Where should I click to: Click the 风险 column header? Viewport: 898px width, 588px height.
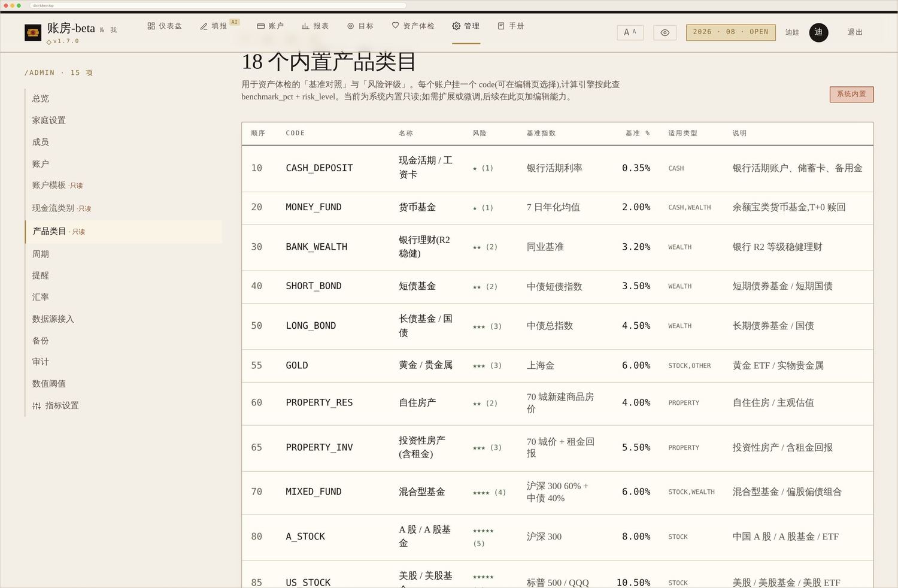[x=480, y=133]
